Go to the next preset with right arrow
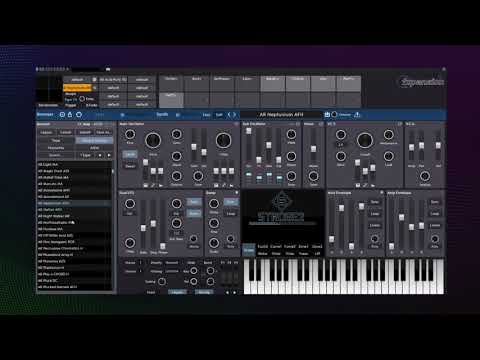This screenshot has width=480, height=360. [235, 115]
